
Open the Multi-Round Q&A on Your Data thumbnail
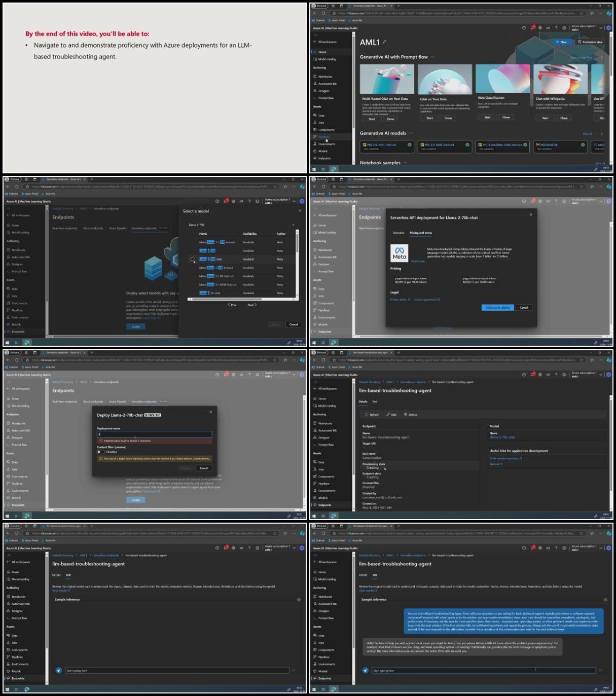pyautogui.click(x=387, y=79)
